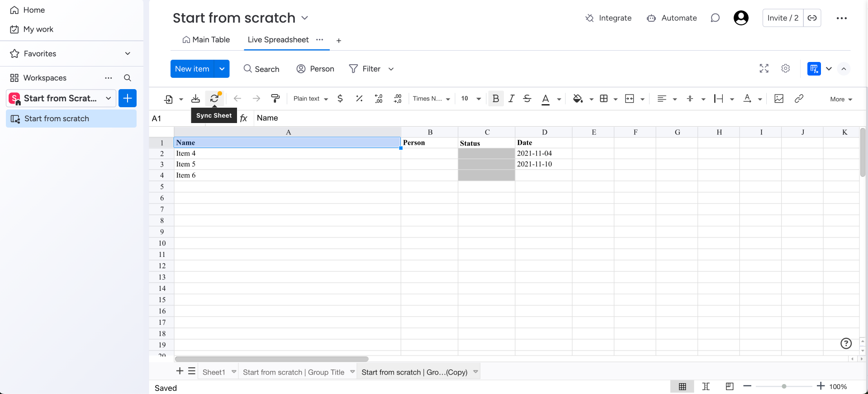Toggle strikethrough formatting

(x=527, y=98)
